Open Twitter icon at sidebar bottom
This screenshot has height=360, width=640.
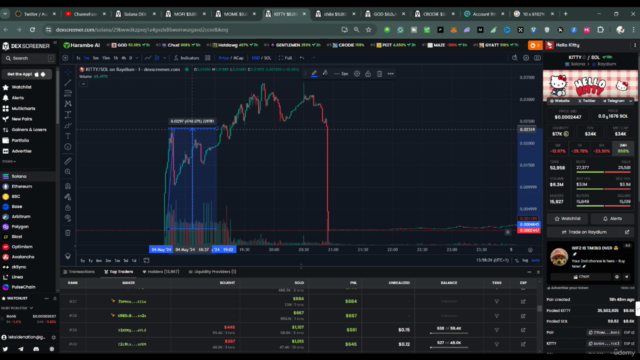[5, 349]
